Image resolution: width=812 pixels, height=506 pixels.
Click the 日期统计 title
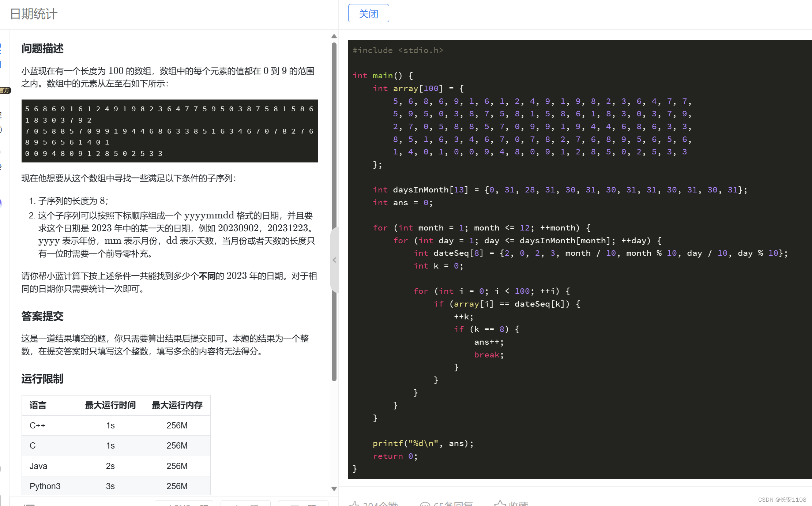tap(34, 14)
